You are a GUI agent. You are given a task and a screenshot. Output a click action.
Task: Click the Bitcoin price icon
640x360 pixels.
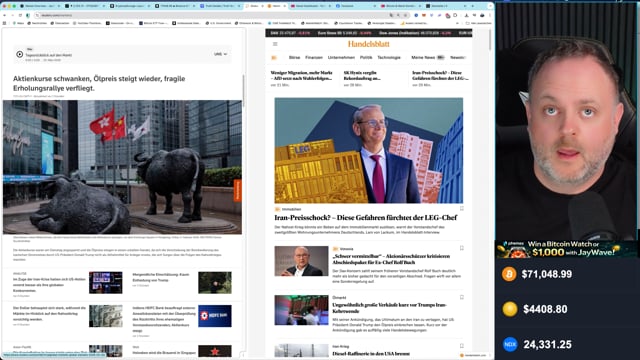point(509,274)
